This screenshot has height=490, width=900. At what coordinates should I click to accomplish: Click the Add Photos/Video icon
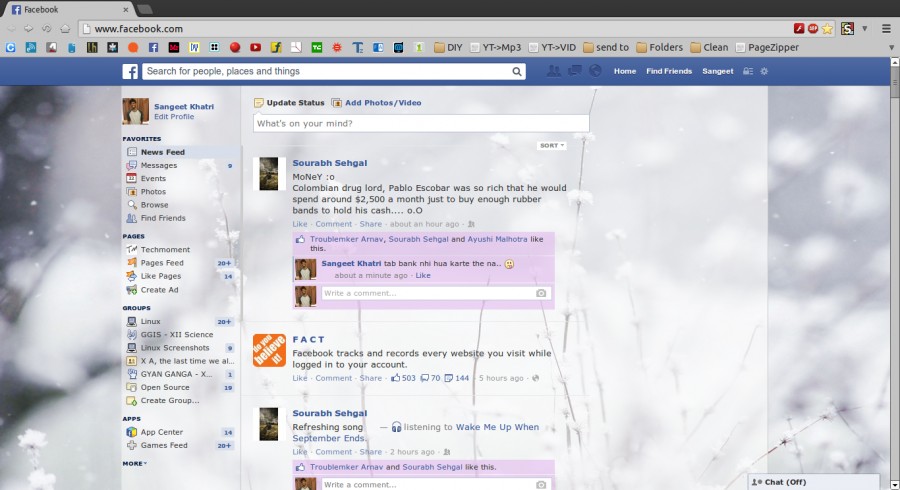[x=336, y=103]
